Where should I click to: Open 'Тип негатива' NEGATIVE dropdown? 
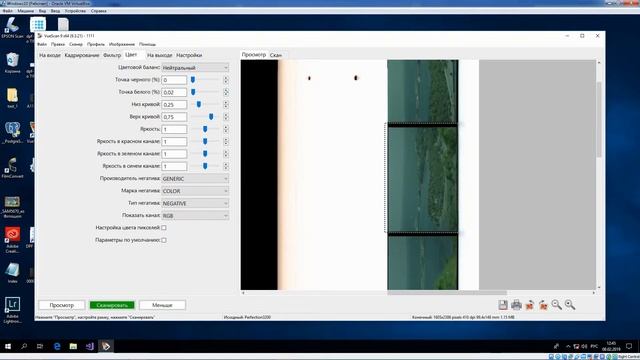click(195, 203)
